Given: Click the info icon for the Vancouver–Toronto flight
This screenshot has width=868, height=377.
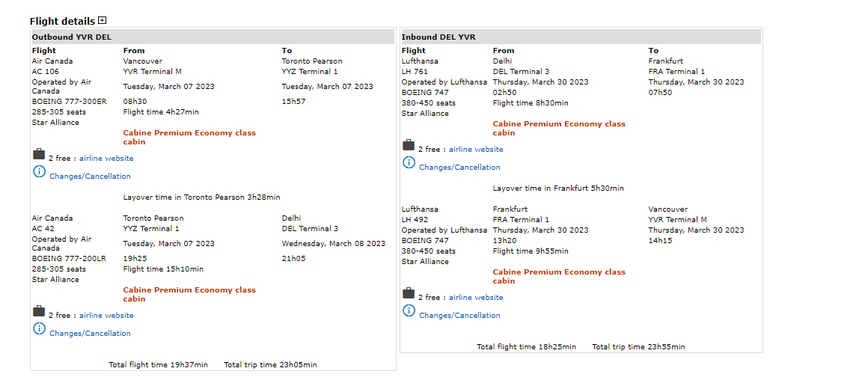Looking at the screenshot, I should tap(39, 172).
